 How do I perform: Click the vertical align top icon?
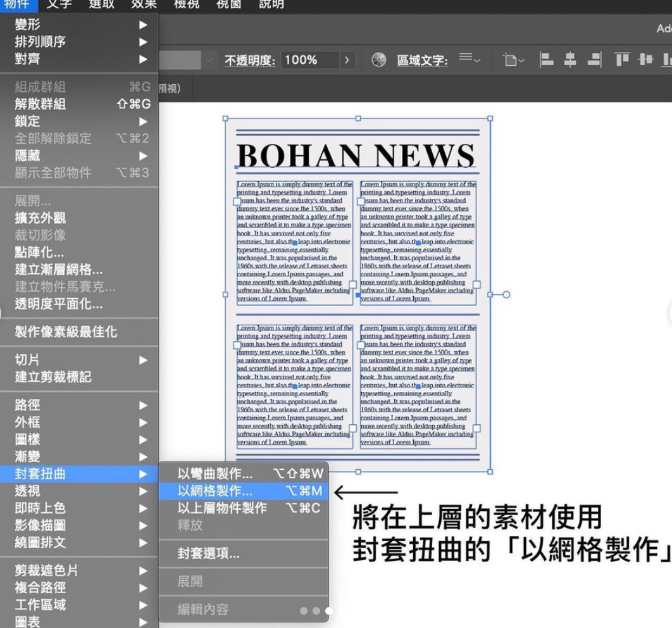622,60
